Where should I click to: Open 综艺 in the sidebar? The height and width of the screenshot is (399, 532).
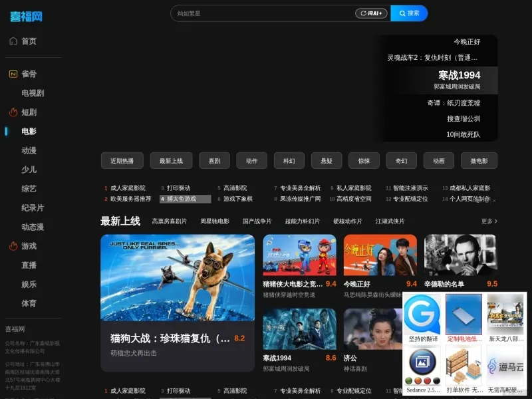coord(29,189)
